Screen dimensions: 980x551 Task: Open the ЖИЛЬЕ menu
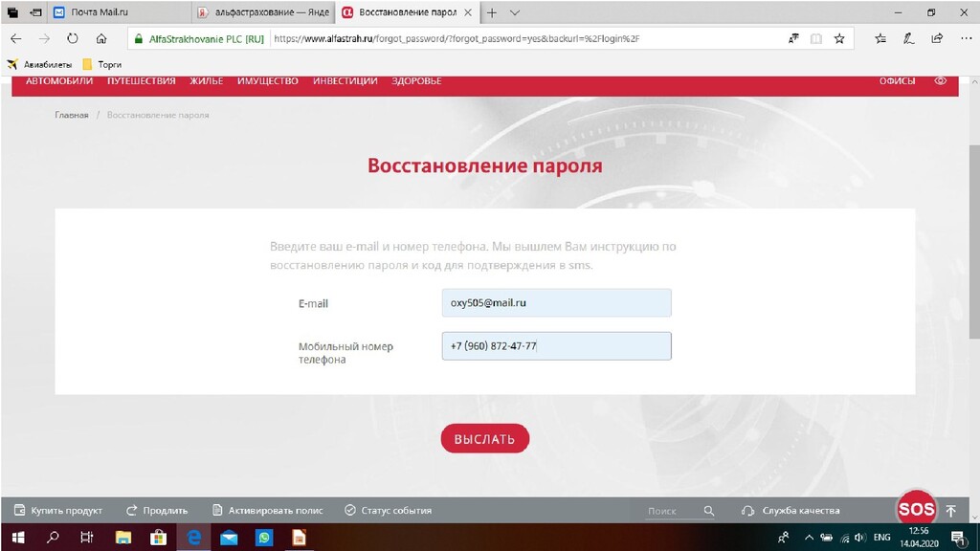[x=207, y=81]
